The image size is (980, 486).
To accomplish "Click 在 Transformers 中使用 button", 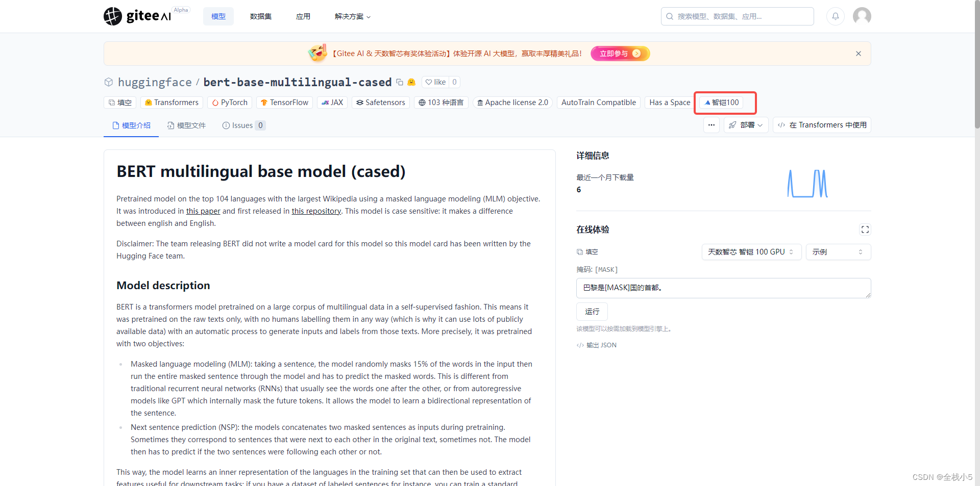I will [x=822, y=125].
